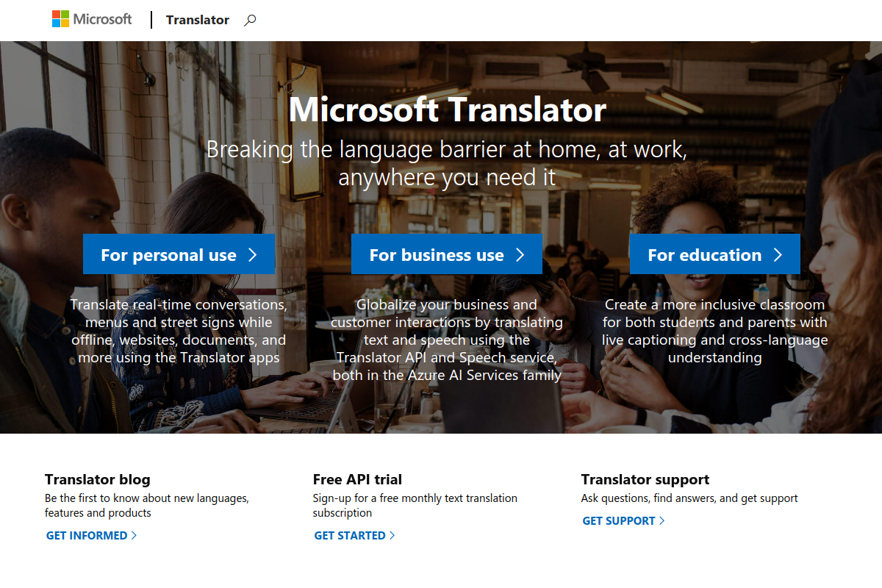Open the search magnifier icon
The height and width of the screenshot is (588, 882).
[250, 20]
